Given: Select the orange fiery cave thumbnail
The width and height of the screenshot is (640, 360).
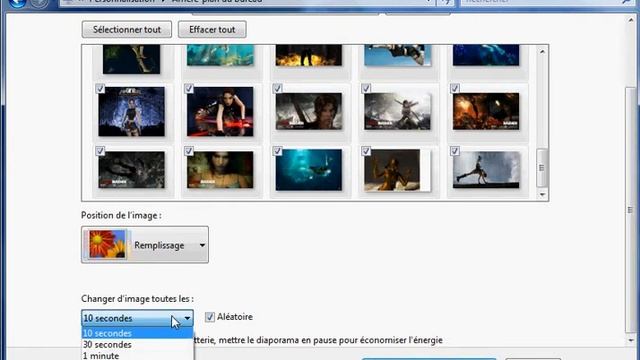Looking at the screenshot, I should 486,111.
